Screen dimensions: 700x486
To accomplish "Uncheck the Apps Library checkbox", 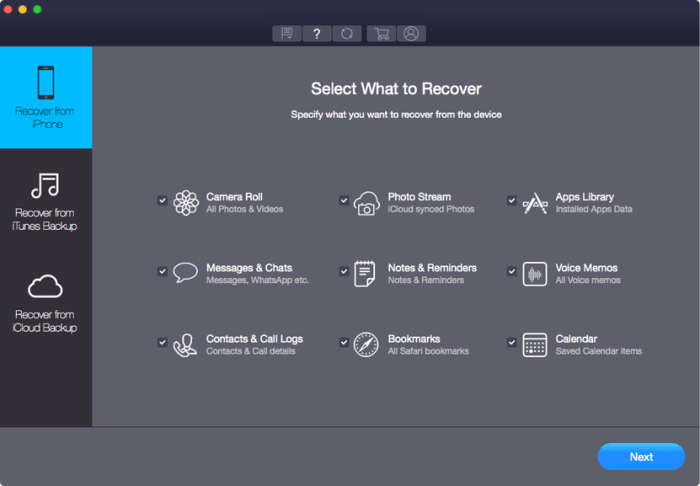I will (512, 200).
